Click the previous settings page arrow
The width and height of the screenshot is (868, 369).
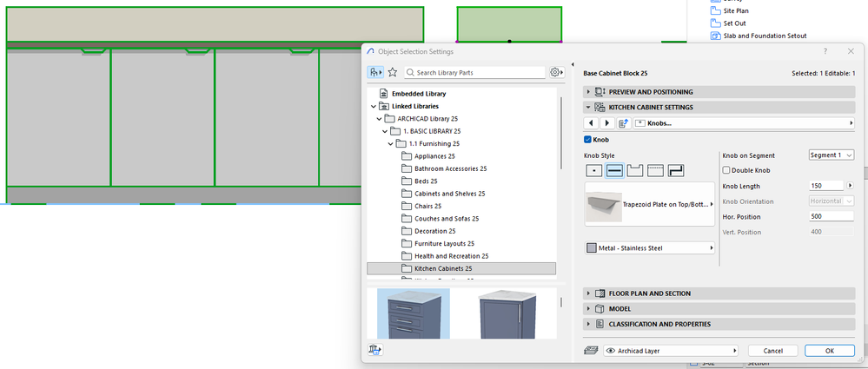pyautogui.click(x=591, y=123)
